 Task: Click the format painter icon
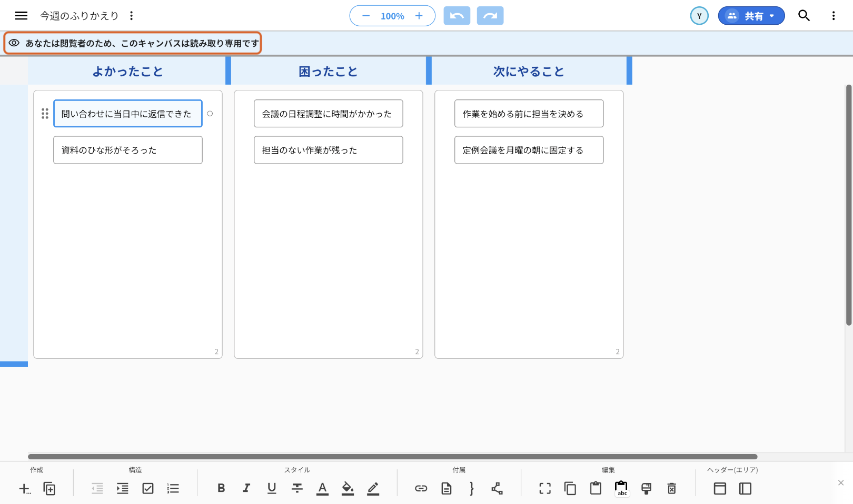coord(647,489)
